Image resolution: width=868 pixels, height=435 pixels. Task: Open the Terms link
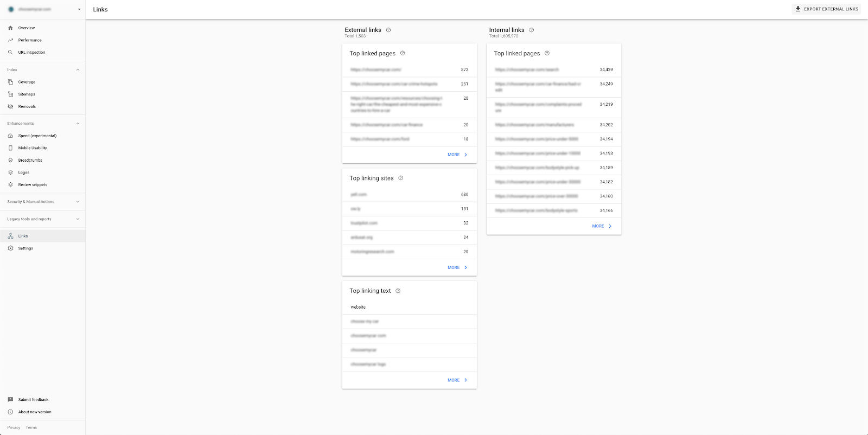click(x=31, y=427)
